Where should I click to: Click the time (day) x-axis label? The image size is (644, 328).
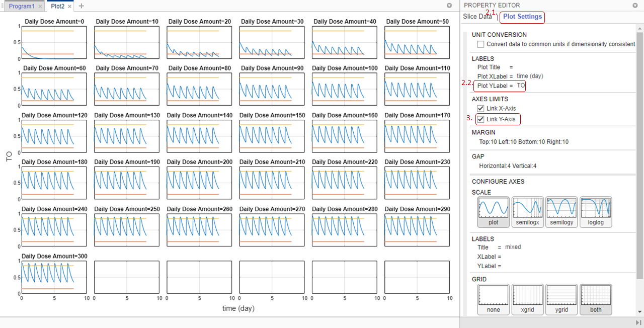pyautogui.click(x=238, y=308)
